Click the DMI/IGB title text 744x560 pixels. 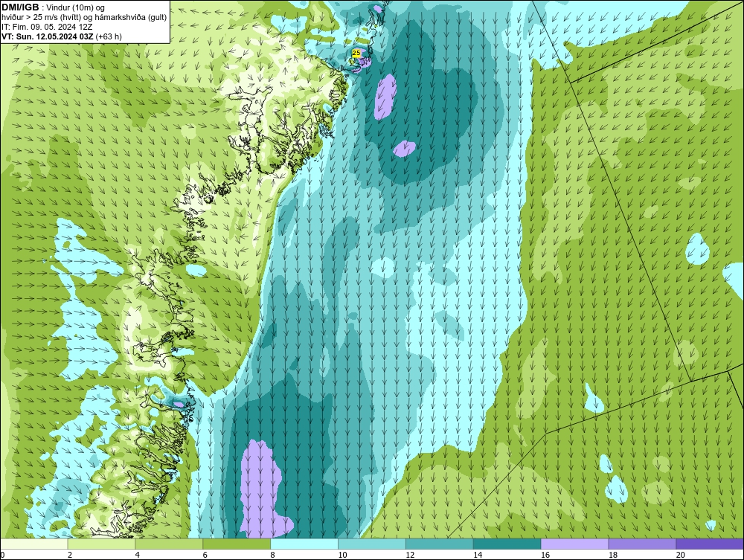pos(20,7)
